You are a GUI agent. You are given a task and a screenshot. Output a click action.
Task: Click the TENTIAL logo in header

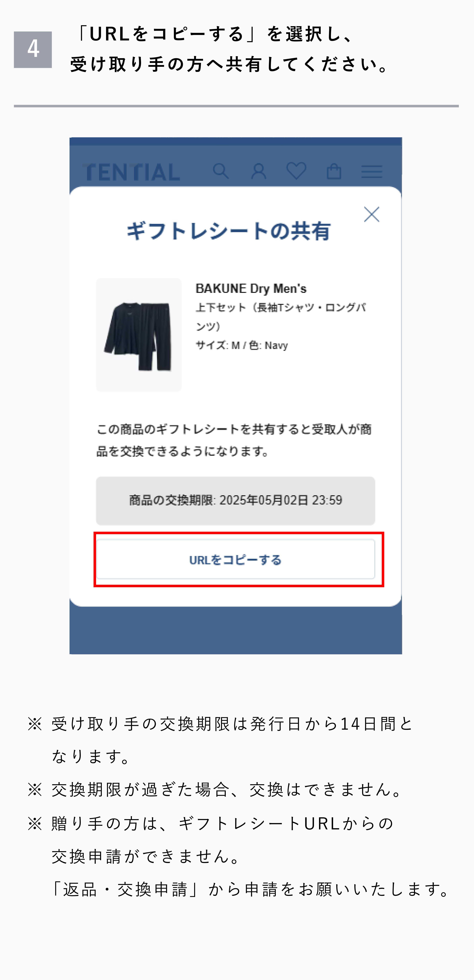click(x=131, y=172)
